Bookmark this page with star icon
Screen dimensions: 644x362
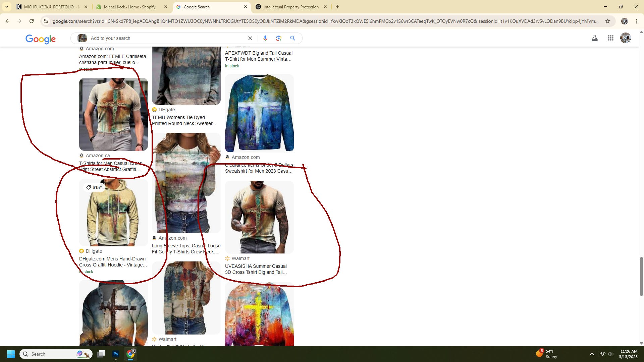607,21
